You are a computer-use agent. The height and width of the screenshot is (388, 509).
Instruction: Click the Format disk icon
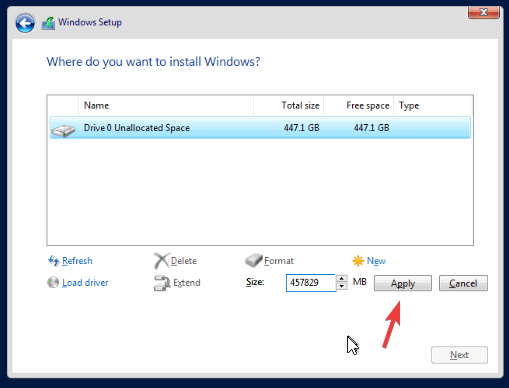(x=254, y=260)
